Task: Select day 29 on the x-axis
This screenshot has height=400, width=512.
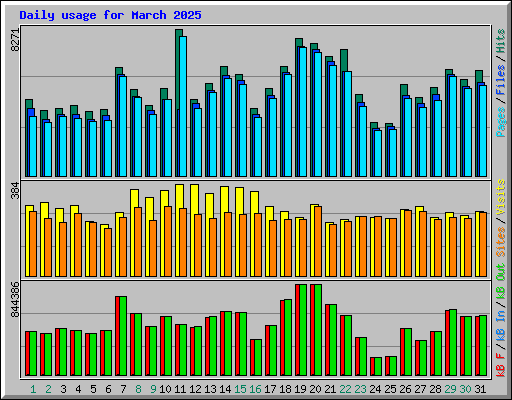Action: [450, 389]
